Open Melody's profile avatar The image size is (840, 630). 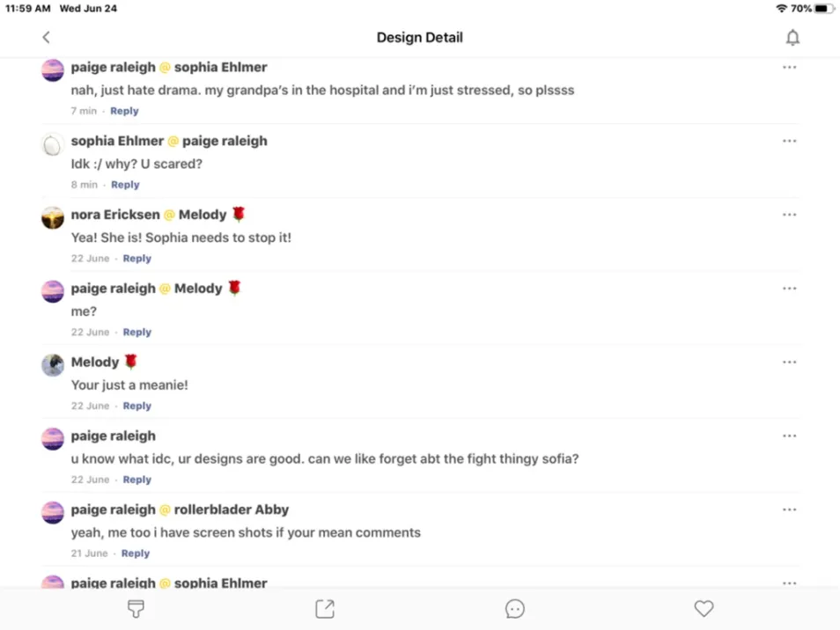click(53, 364)
